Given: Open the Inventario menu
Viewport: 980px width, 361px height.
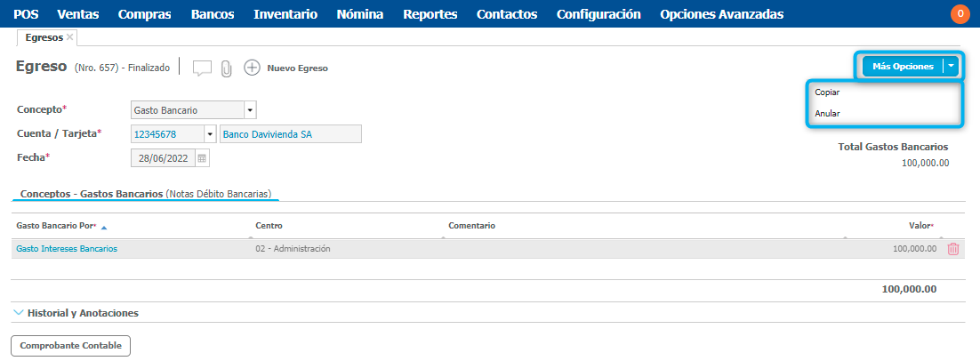Looking at the screenshot, I should coord(285,14).
